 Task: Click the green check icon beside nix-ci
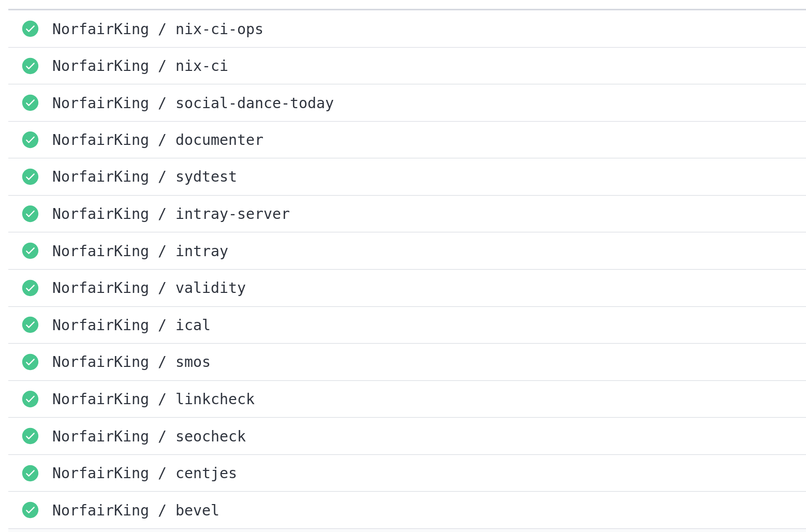coord(30,66)
